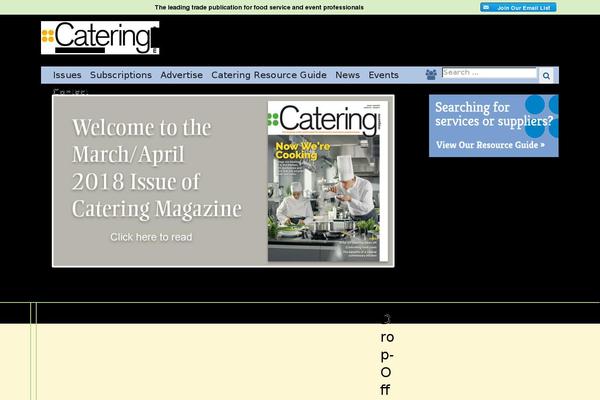Open the Issues menu

click(67, 75)
